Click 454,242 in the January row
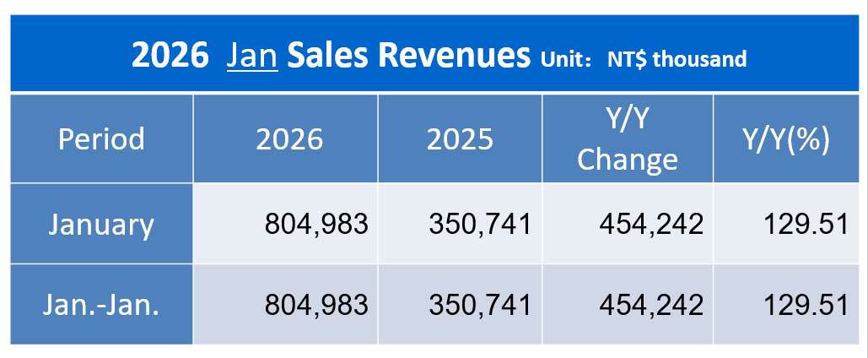This screenshot has width=868, height=358. point(651,225)
